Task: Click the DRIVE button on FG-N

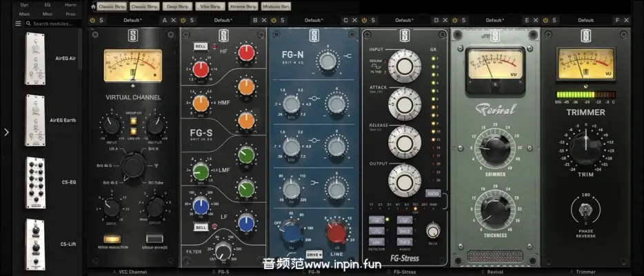Action: tap(314, 255)
